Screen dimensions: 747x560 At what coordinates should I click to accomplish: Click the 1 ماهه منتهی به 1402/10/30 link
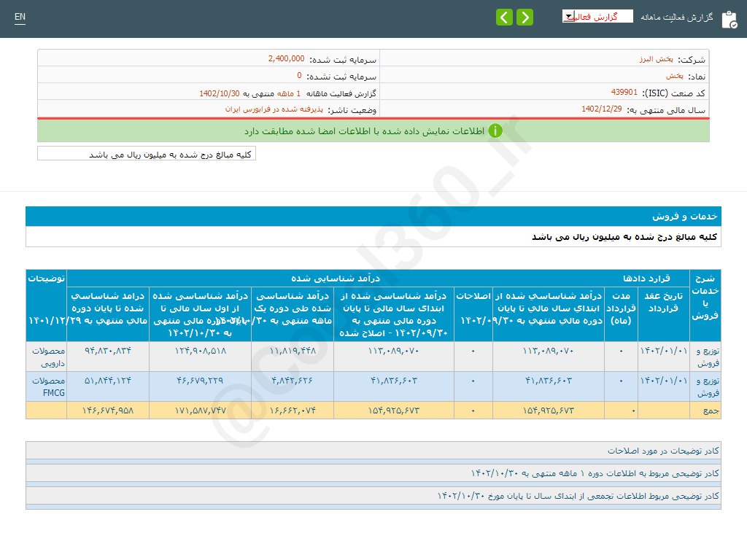click(269, 93)
